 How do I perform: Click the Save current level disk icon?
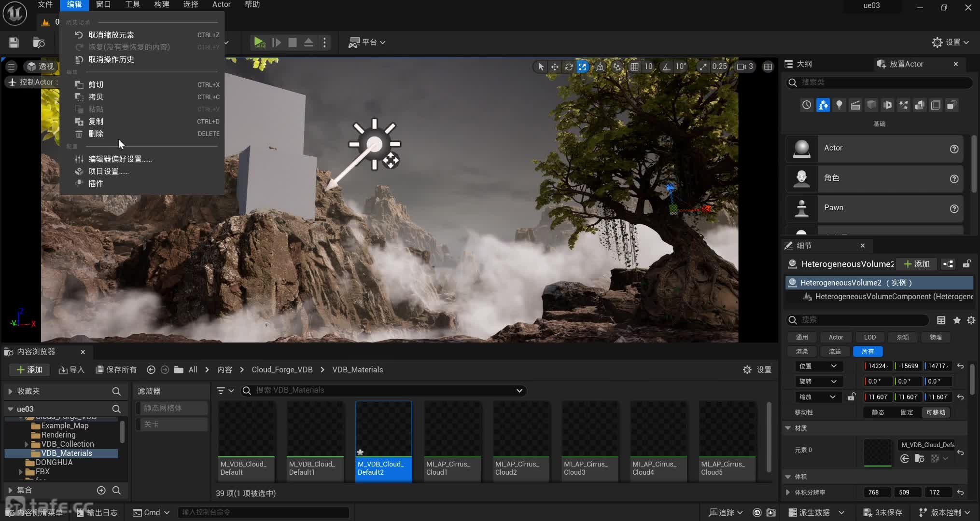coord(14,42)
